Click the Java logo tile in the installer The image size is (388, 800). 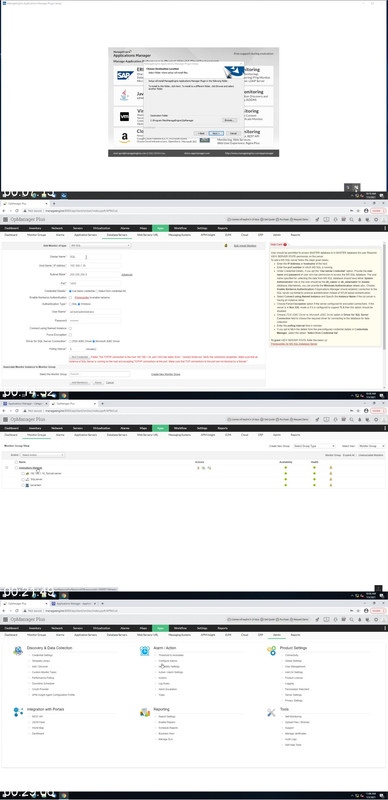click(x=125, y=95)
